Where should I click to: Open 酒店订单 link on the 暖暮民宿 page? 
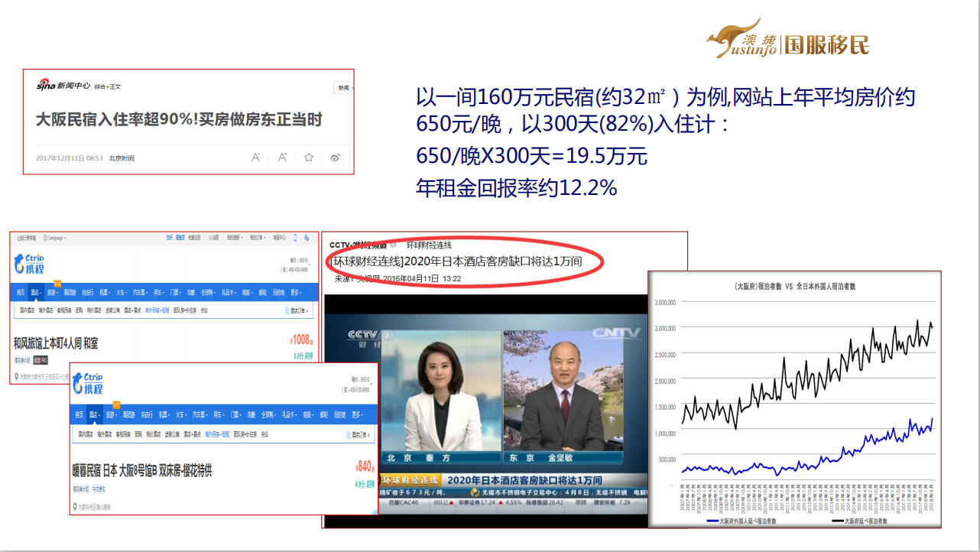(358, 435)
